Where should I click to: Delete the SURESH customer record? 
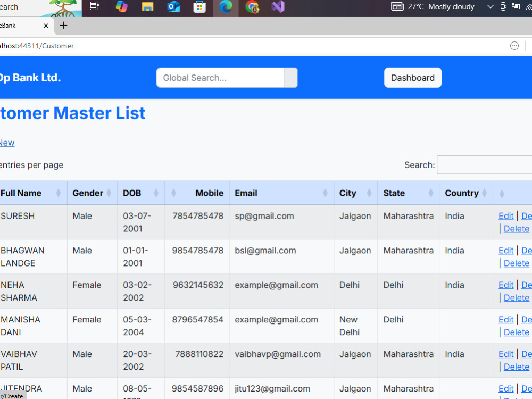517,229
